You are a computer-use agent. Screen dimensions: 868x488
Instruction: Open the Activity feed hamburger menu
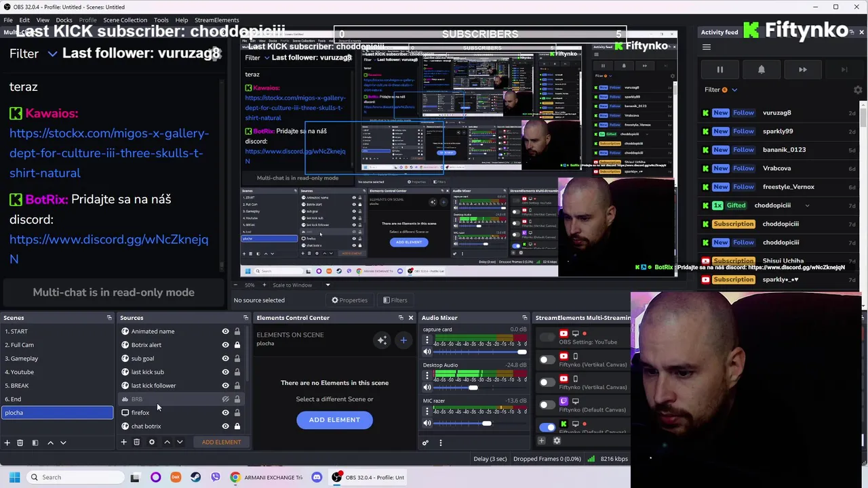(707, 47)
